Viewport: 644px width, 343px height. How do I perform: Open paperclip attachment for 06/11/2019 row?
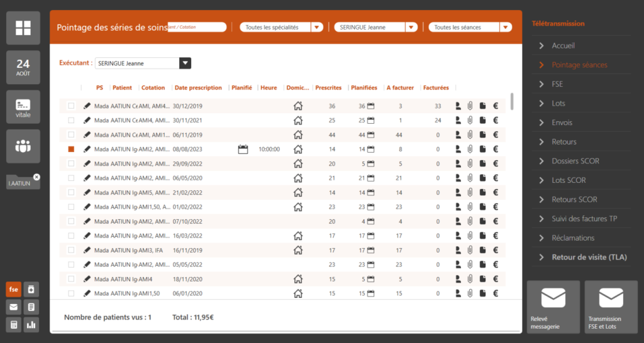click(469, 134)
